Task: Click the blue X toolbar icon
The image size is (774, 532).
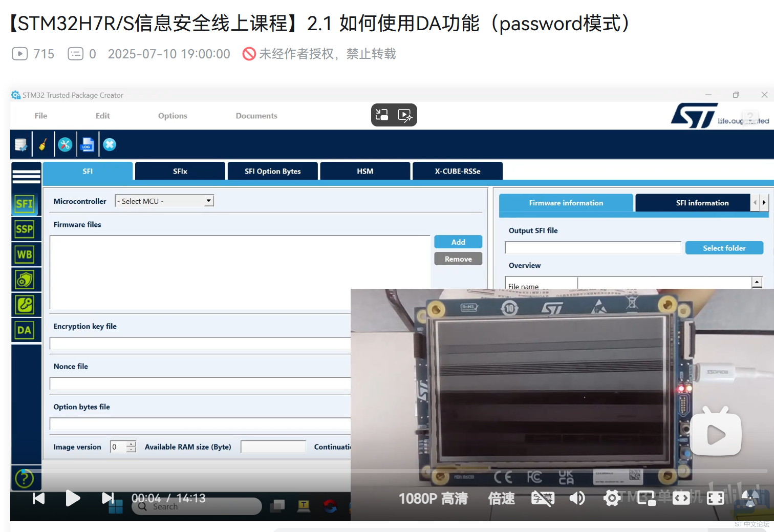Action: [x=110, y=145]
